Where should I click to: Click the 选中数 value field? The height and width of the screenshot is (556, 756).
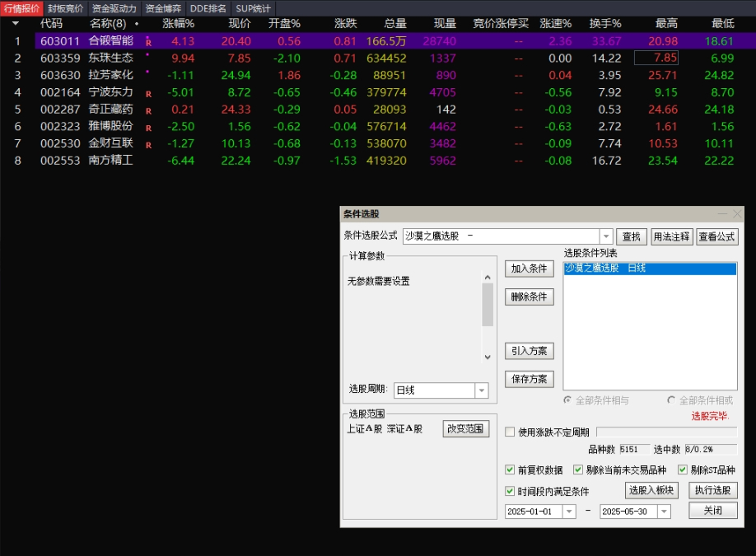(x=711, y=450)
